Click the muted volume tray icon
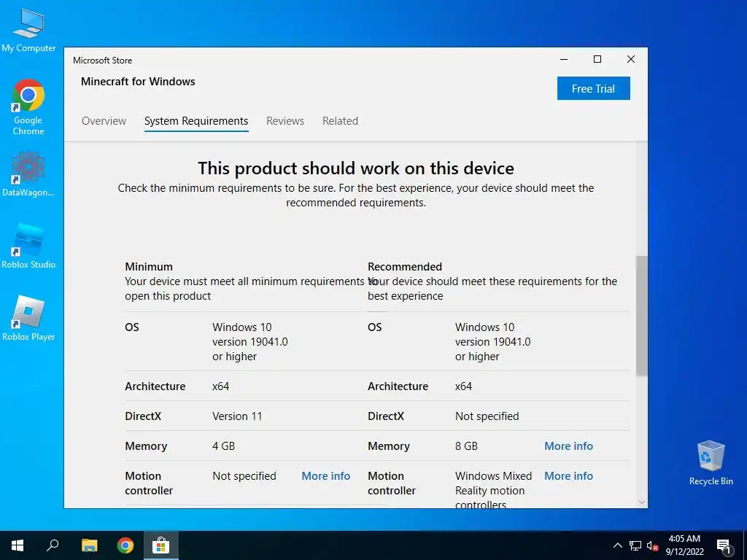Screen dimensions: 747x560 [x=652, y=545]
